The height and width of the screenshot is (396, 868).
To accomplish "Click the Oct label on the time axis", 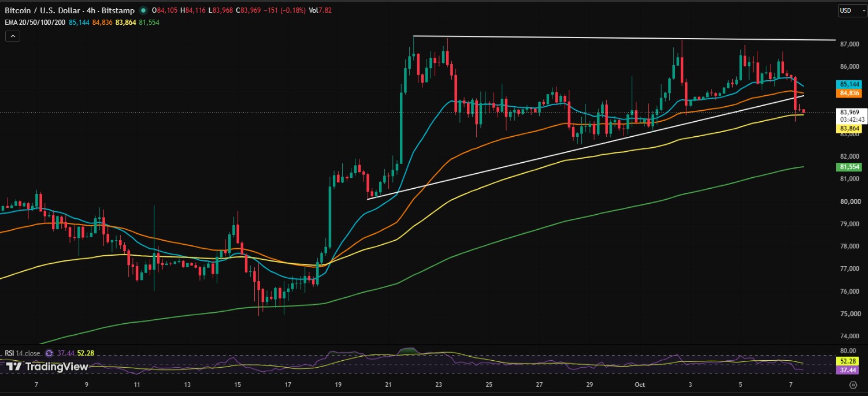I will [x=640, y=384].
